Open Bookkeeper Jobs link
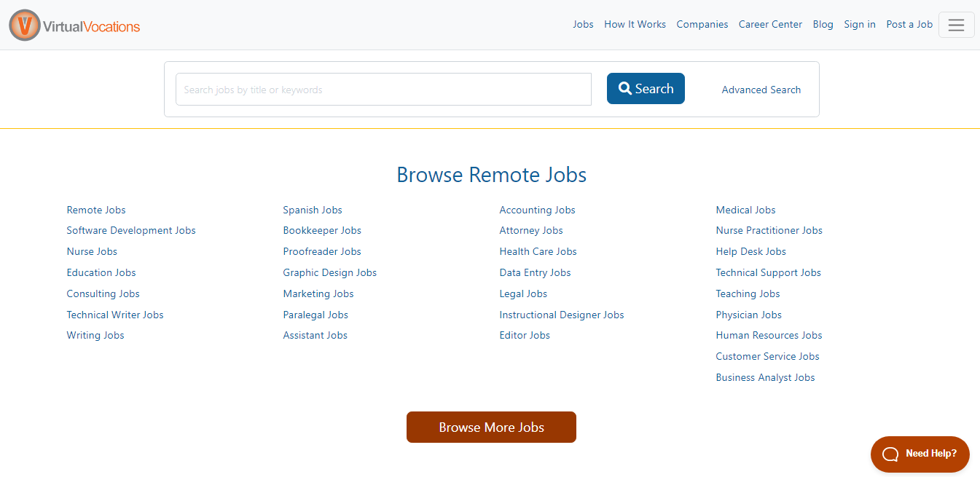The width and height of the screenshot is (980, 477). 322,230
